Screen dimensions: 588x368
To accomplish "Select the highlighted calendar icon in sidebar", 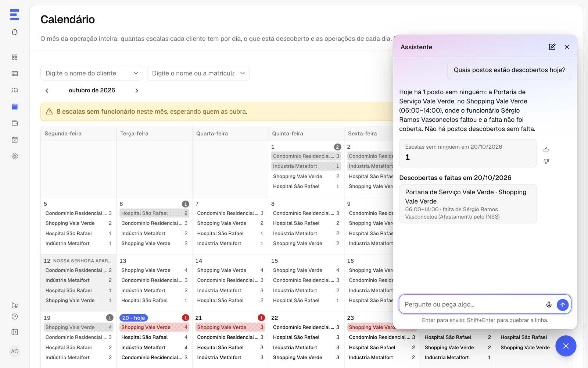I will (15, 107).
